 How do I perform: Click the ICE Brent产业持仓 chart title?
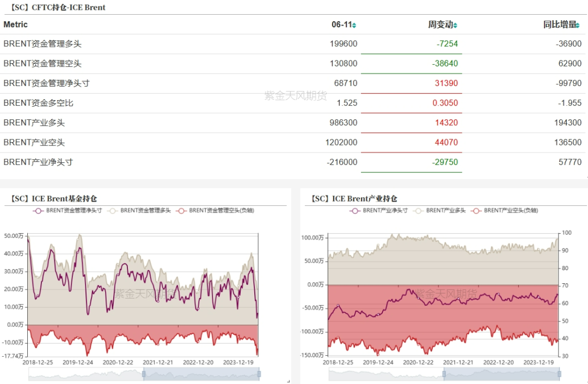click(354, 199)
